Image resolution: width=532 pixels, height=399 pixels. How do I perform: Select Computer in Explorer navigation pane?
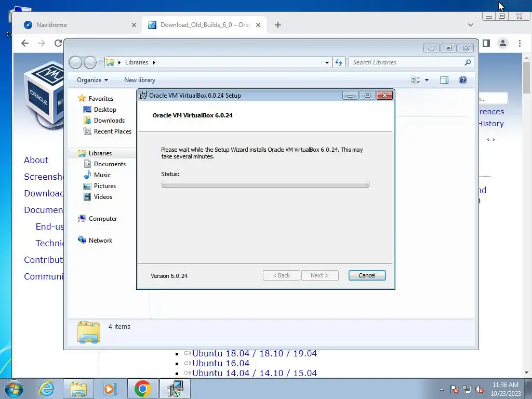click(103, 219)
